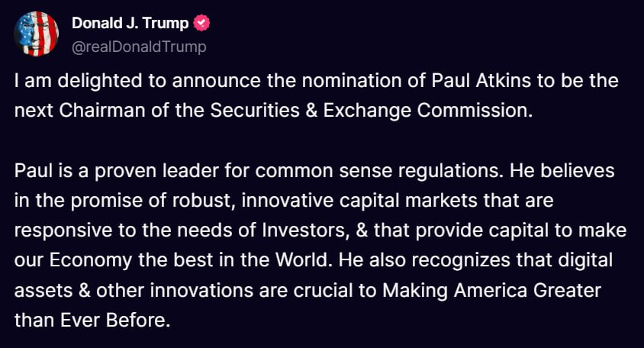The height and width of the screenshot is (348, 644).
Task: Open the American flag profile avatar
Action: [36, 34]
